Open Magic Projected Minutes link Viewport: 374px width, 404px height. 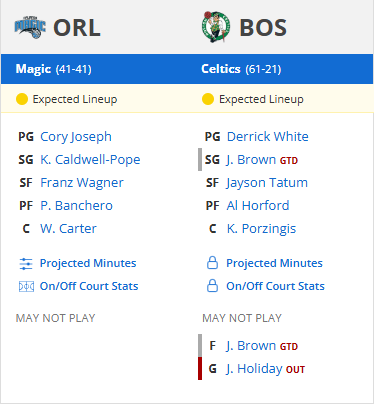point(88,263)
